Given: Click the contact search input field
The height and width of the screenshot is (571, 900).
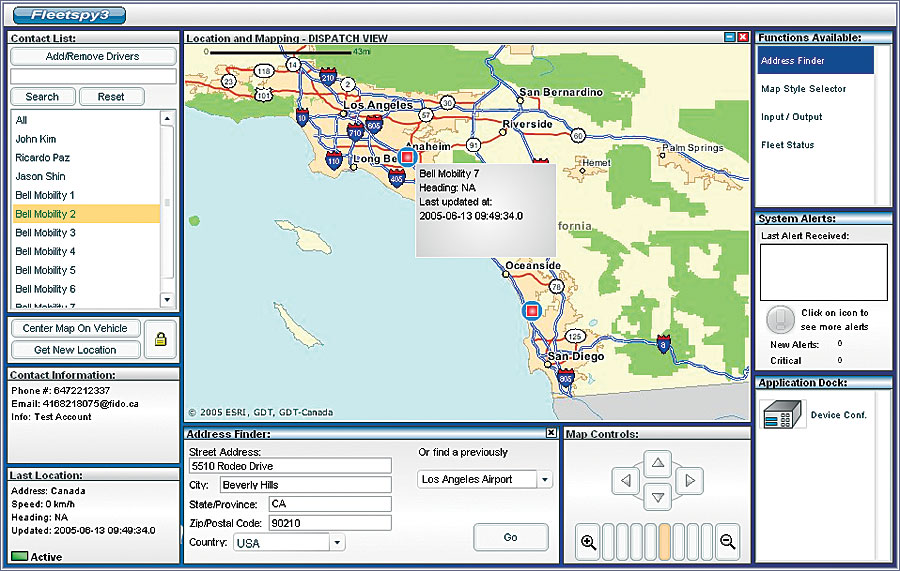Looking at the screenshot, I should (x=93, y=76).
